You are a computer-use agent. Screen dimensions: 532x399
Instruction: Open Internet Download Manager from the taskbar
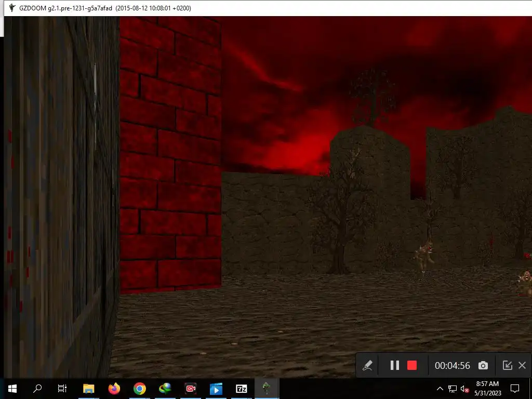click(165, 389)
